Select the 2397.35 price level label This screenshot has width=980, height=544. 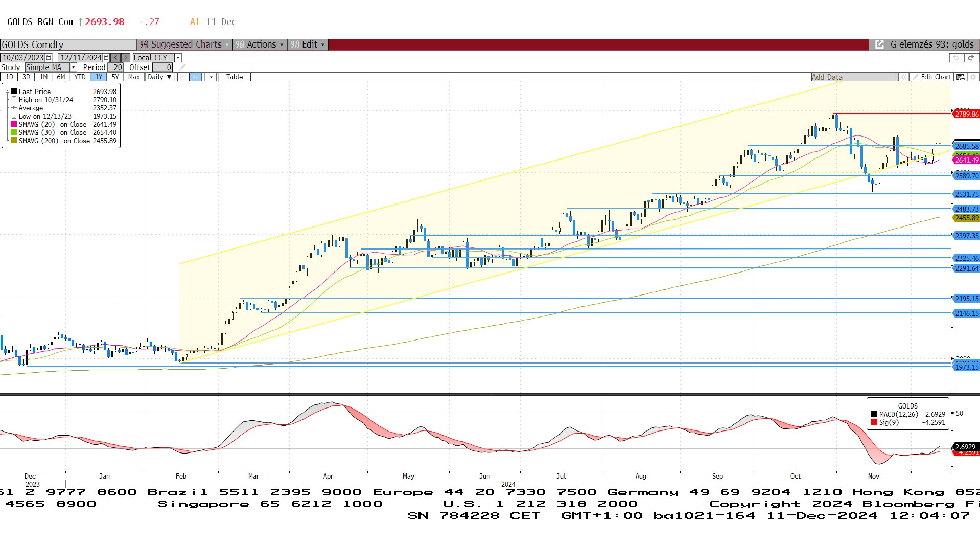(x=966, y=236)
